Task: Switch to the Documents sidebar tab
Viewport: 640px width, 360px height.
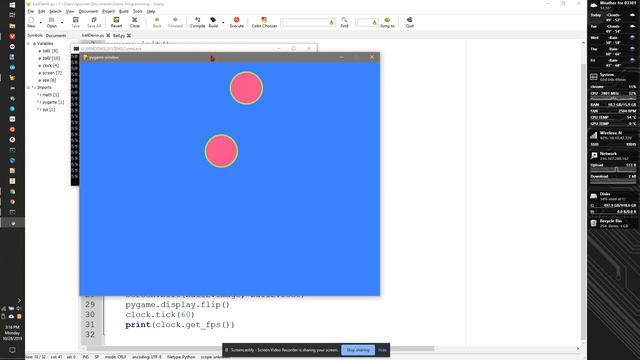Action: click(x=56, y=36)
